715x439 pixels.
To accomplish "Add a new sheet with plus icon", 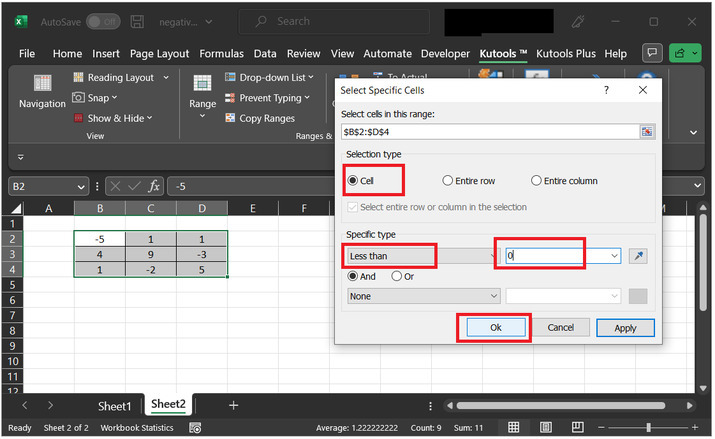I will 233,405.
